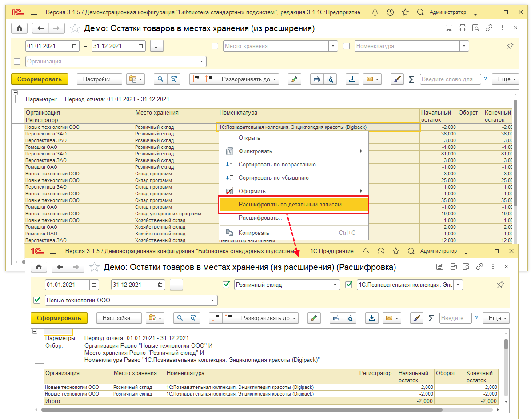Viewport: 531px width, 420px height.
Task: Copy link icon in back window header
Action: pyautogui.click(x=489, y=28)
